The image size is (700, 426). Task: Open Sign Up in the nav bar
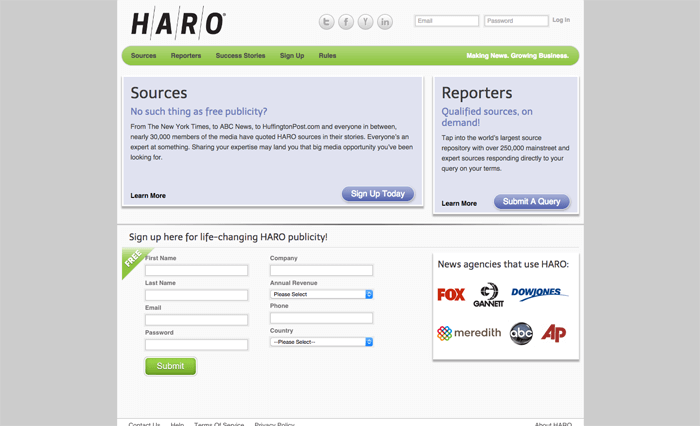coord(292,56)
